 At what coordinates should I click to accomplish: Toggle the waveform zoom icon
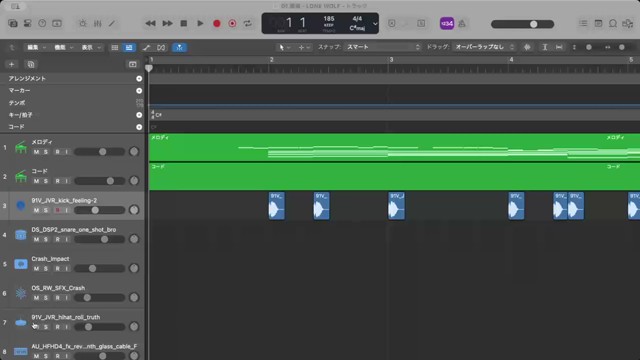(x=527, y=47)
